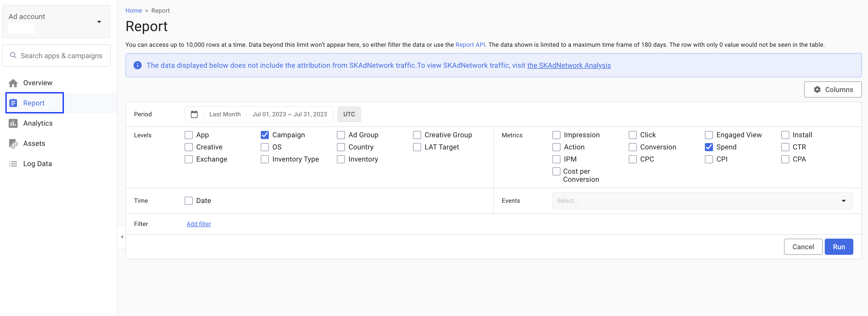
Task: Collapse the sidebar with the left arrow
Action: [x=121, y=237]
